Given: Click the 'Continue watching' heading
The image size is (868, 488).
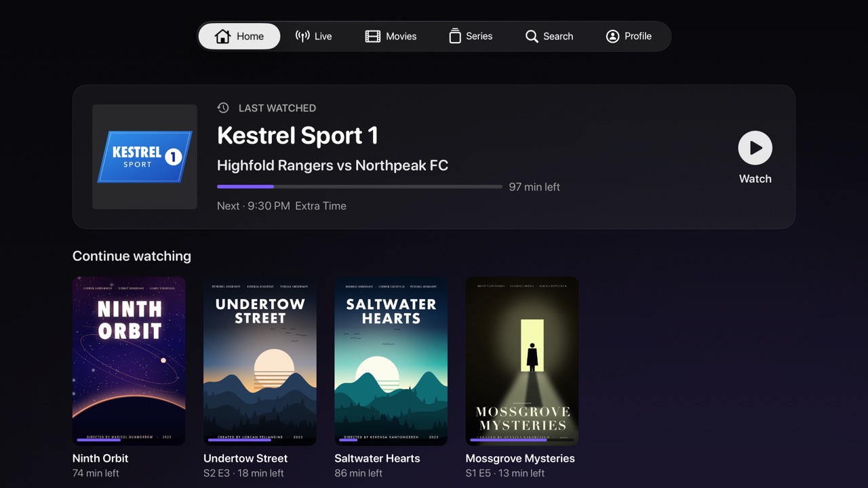Looking at the screenshot, I should point(132,256).
